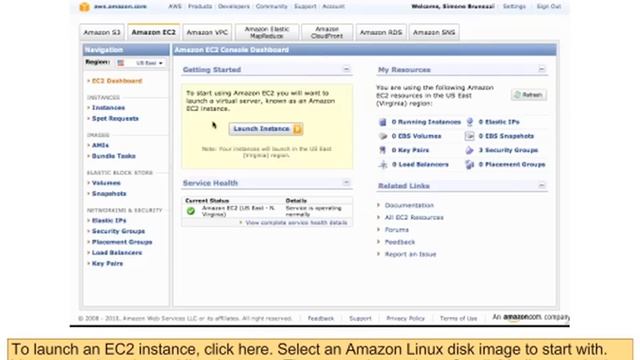Open the Developers top menu
The width and height of the screenshot is (640, 360).
pos(233,7)
